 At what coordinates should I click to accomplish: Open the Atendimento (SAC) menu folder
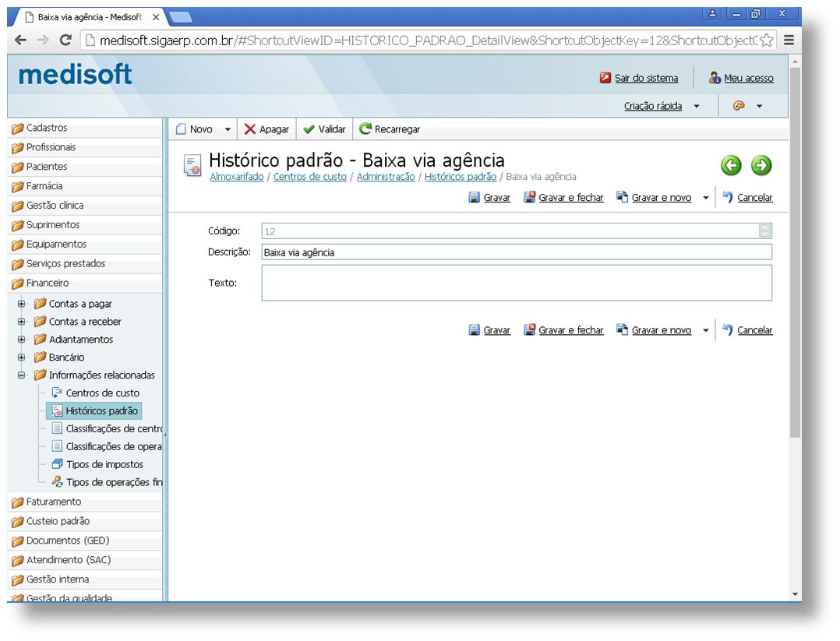pos(85,560)
